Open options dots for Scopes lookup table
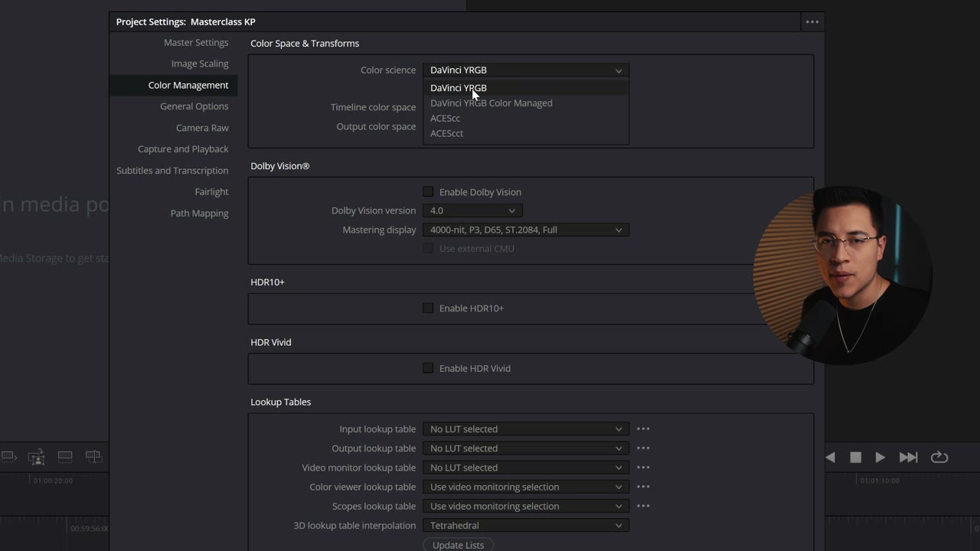 (x=643, y=506)
